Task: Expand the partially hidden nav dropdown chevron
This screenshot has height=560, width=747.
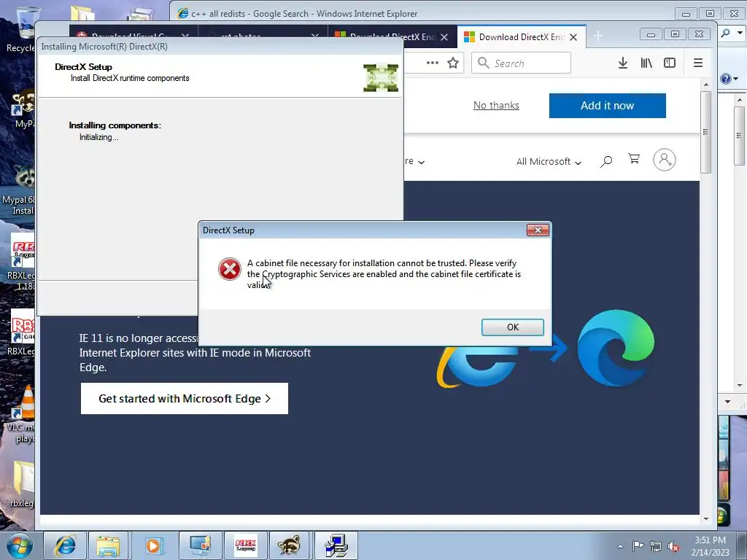Action: (x=421, y=163)
